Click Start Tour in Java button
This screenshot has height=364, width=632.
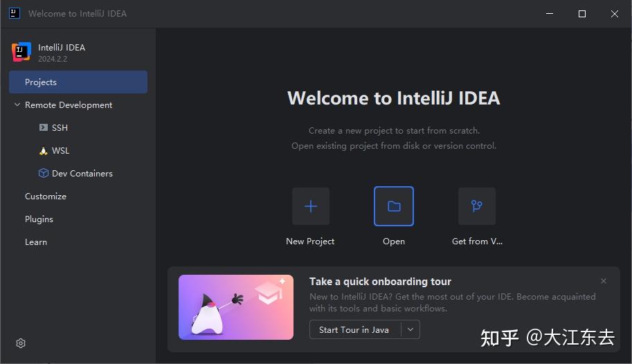pos(354,329)
